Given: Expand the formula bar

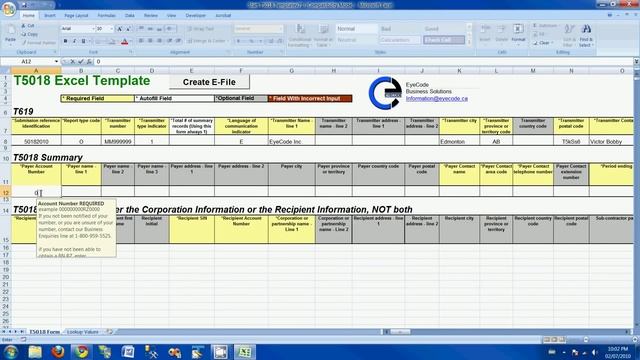Looking at the screenshot, I should 636,62.
